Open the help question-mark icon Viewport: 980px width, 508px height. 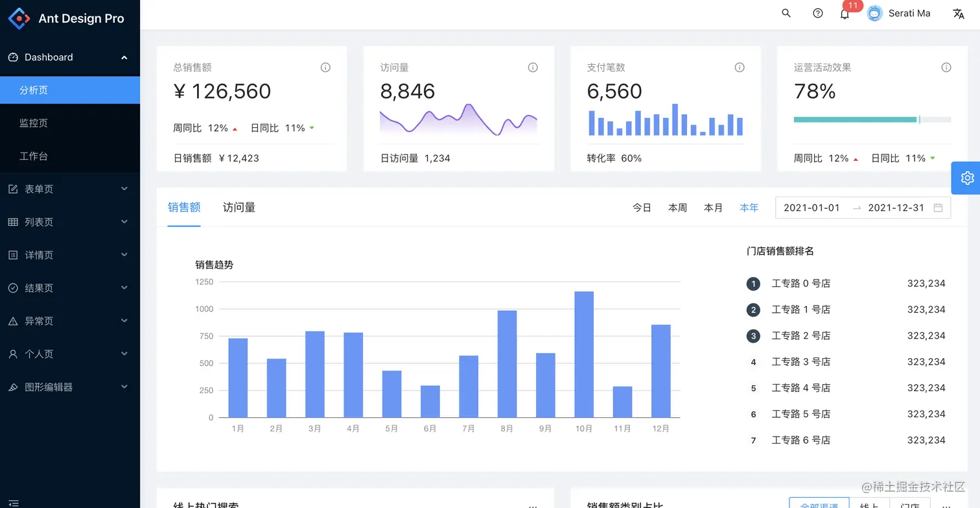[x=818, y=13]
